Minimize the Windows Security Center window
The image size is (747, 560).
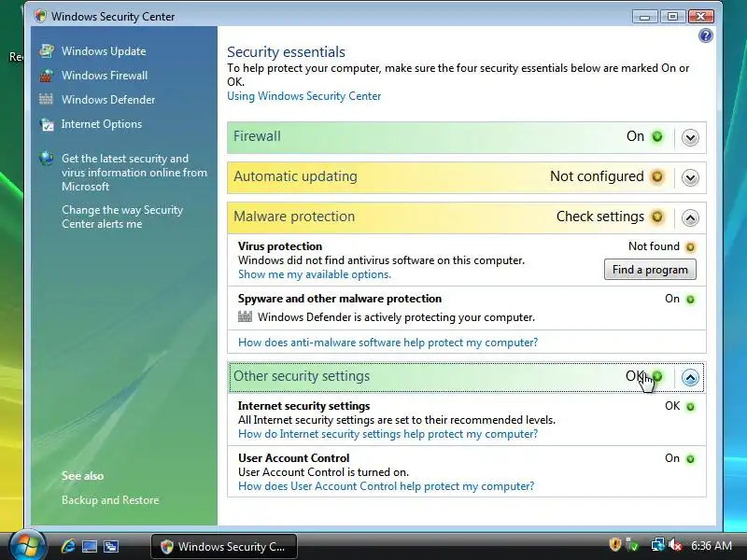pos(644,17)
